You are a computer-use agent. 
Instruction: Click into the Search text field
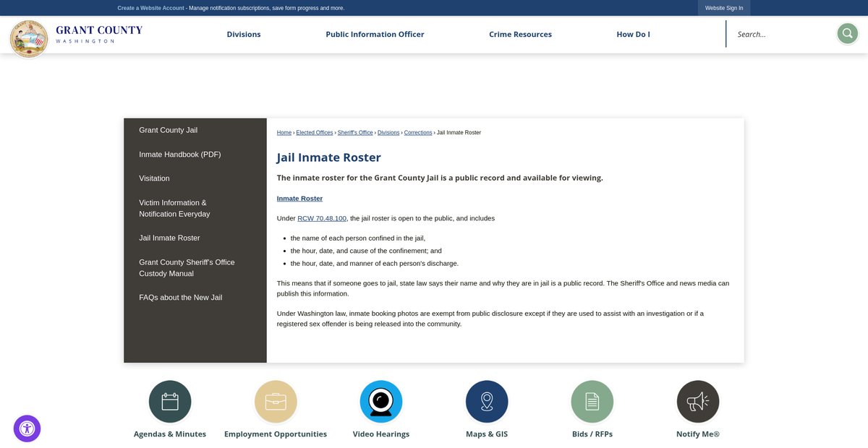(781, 35)
